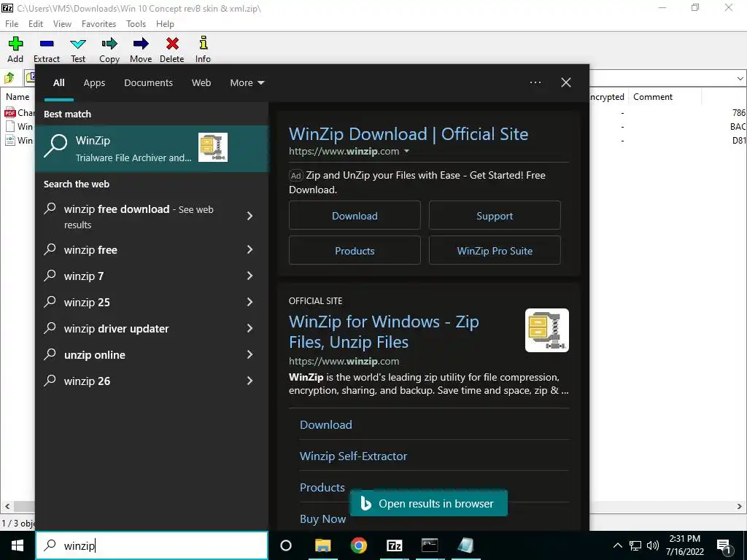Click 'Open results in browser' button

[429, 503]
